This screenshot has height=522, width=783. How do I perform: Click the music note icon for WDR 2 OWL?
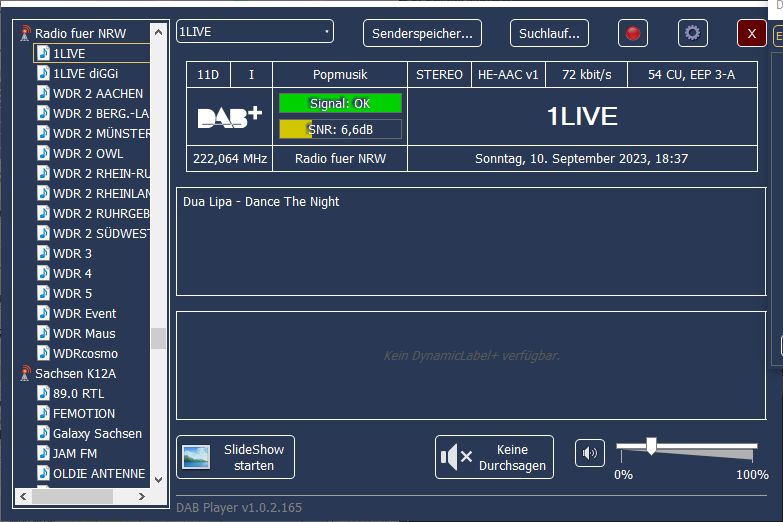[x=44, y=153]
